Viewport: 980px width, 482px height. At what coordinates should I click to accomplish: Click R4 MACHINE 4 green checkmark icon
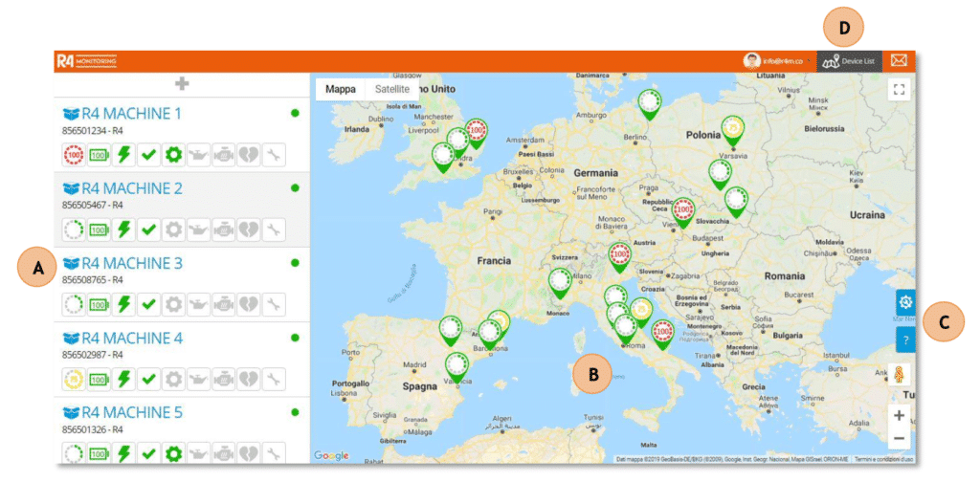[x=148, y=380]
